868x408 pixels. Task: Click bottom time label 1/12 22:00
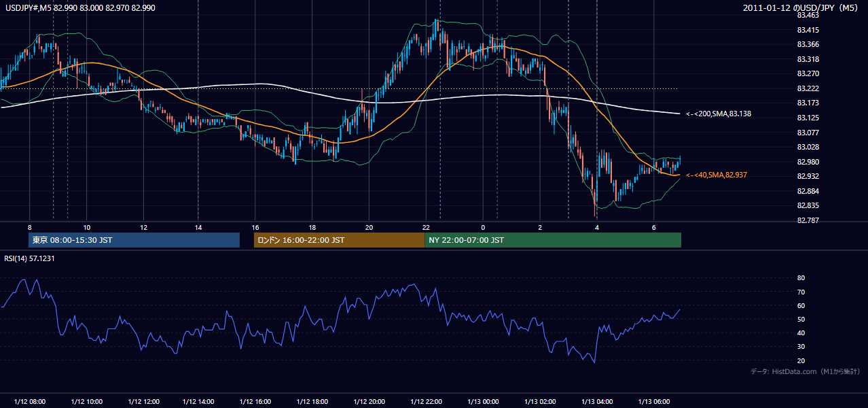pyautogui.click(x=426, y=402)
